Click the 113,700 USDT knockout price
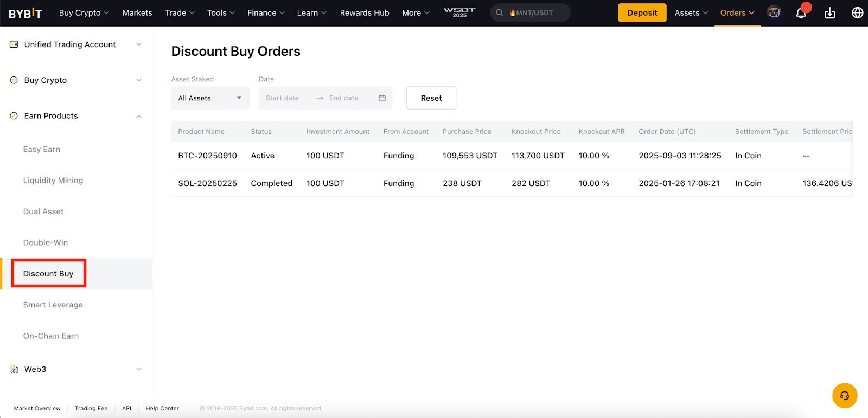This screenshot has height=418, width=868. [x=538, y=156]
